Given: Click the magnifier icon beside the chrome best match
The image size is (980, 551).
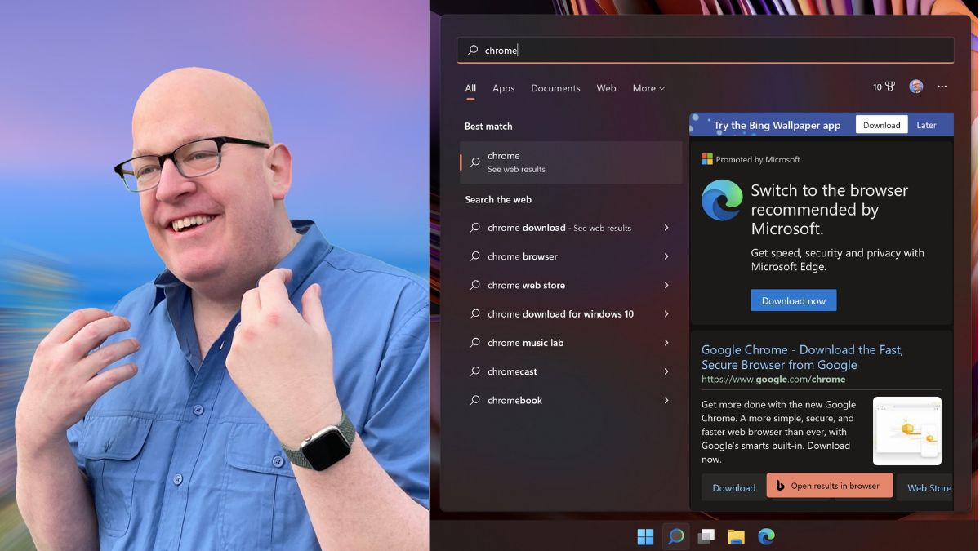Looking at the screenshot, I should click(x=476, y=161).
